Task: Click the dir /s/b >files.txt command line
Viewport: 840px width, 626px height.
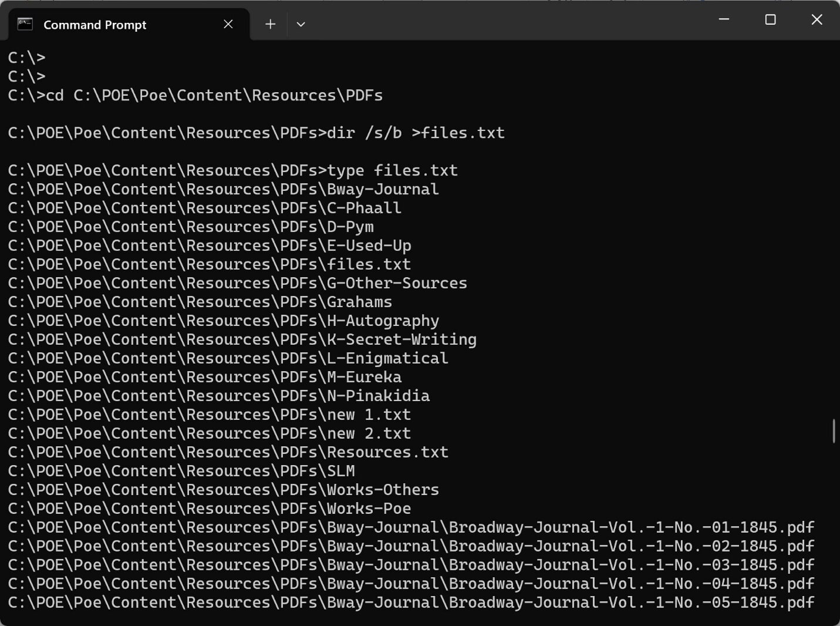Action: coord(255,133)
